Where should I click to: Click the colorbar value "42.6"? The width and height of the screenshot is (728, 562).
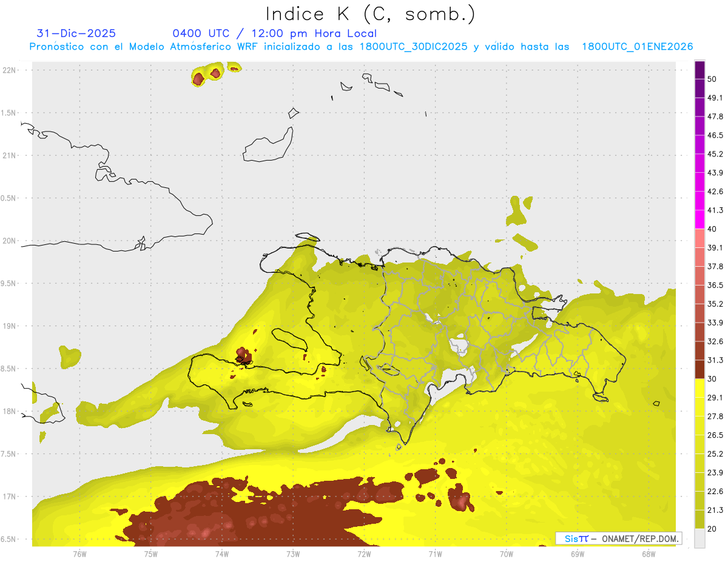pos(715,192)
